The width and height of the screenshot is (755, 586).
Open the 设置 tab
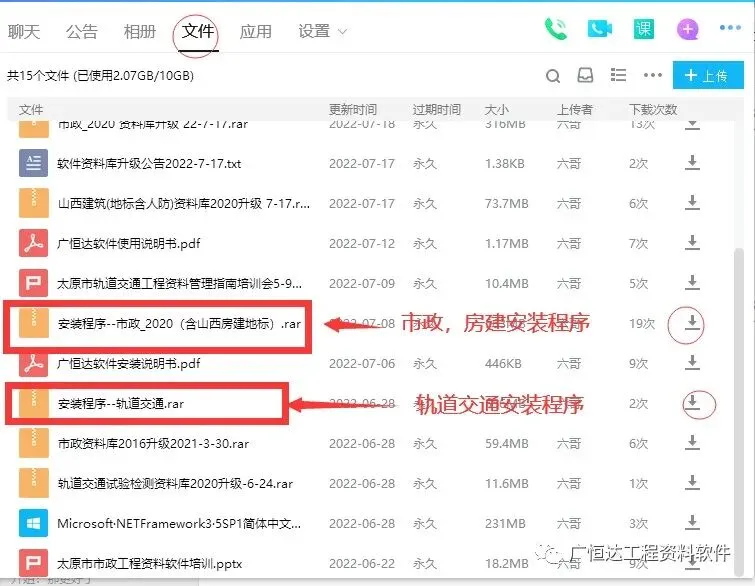pyautogui.click(x=314, y=32)
